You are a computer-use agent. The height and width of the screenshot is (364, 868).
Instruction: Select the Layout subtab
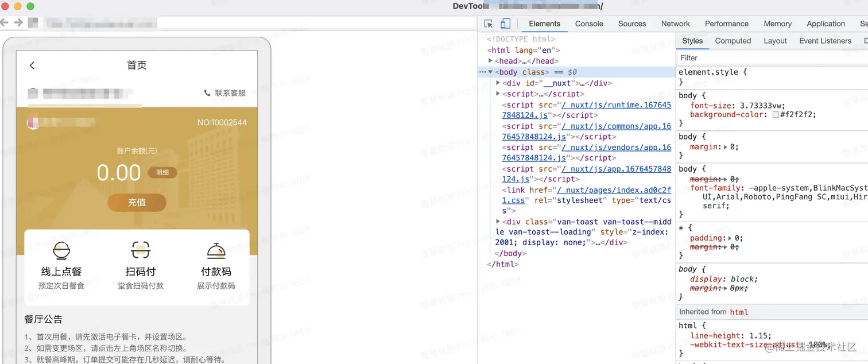775,41
